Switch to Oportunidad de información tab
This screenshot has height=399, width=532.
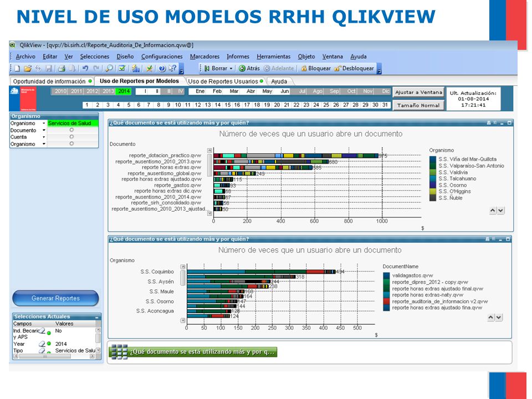tap(52, 81)
